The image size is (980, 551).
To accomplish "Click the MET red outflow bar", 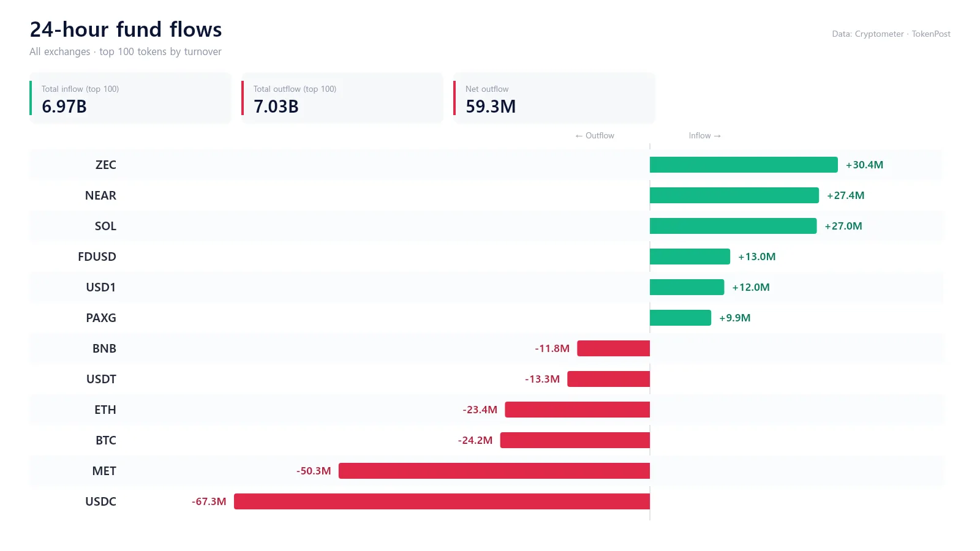I will (494, 471).
